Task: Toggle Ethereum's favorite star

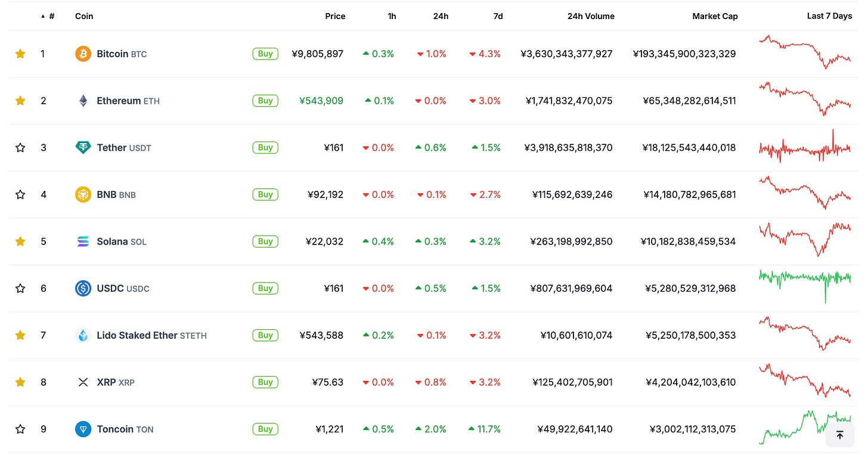Action: click(x=20, y=101)
